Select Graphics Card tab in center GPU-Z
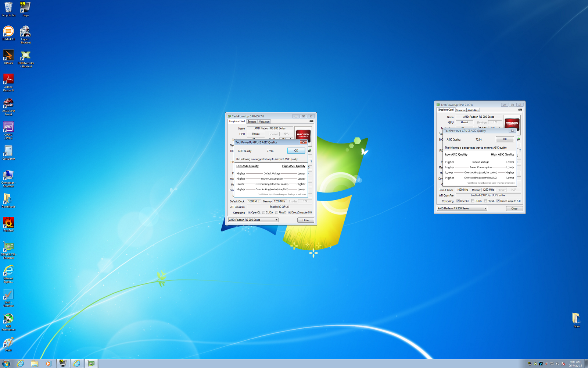This screenshot has height=368, width=588. pos(237,121)
